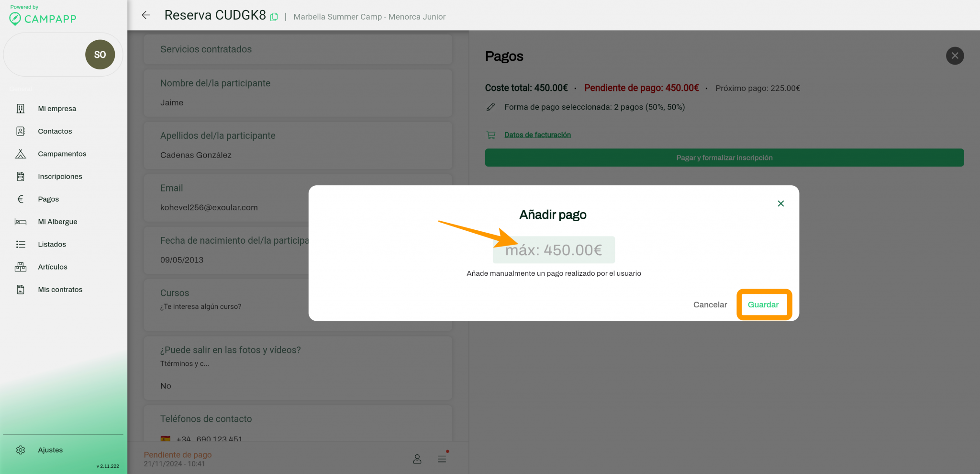Click the shopping cart icon beside Datos de facturación

click(491, 135)
